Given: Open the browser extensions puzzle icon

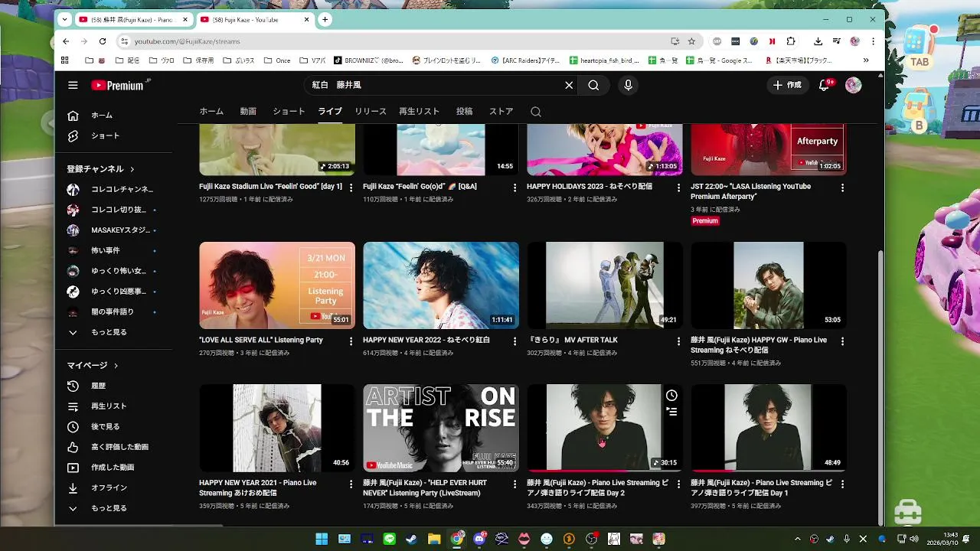Looking at the screenshot, I should pos(791,41).
